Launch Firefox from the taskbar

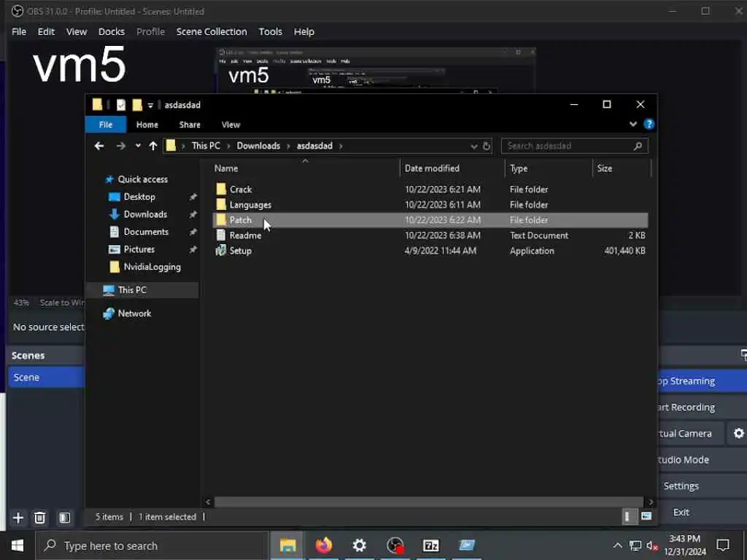323,545
